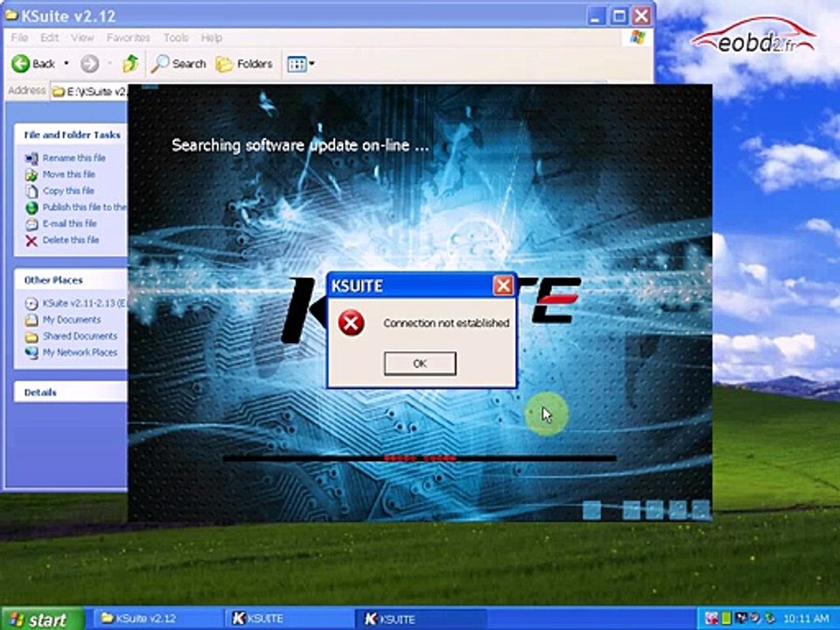
Task: Click E-mail this file link
Action: [70, 223]
